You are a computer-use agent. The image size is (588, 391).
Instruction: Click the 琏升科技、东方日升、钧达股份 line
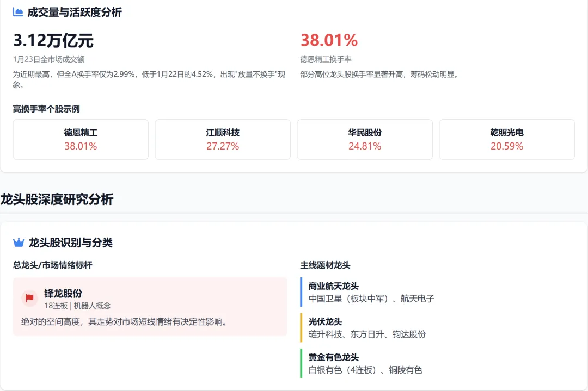click(x=367, y=334)
